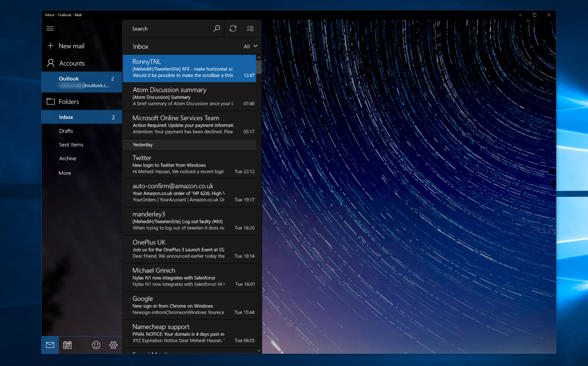Image resolution: width=588 pixels, height=366 pixels.
Task: Open the Calendar app icon
Action: (x=68, y=345)
